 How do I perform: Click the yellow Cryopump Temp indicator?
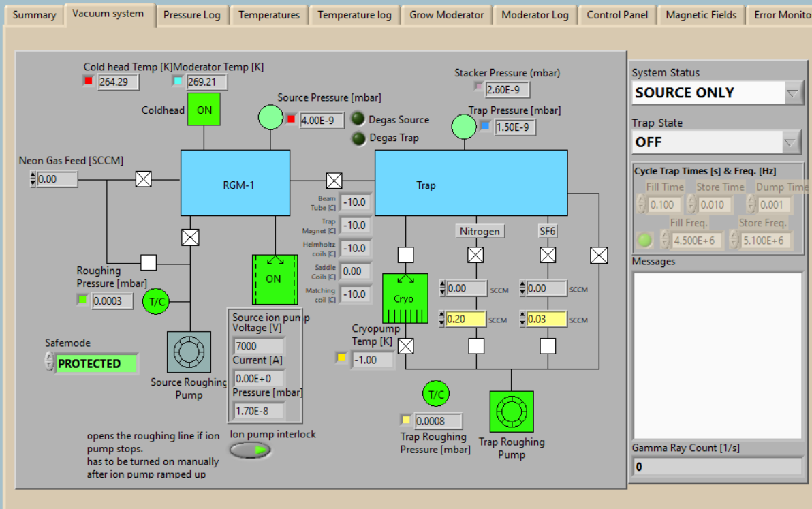[341, 358]
